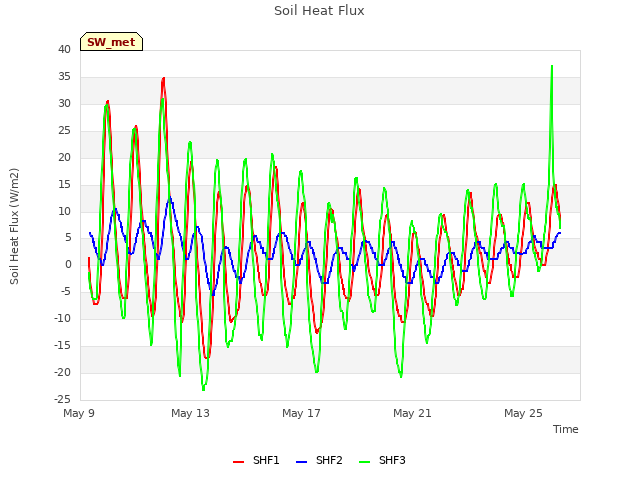
Task: Click the SW_met annotation label
Action: [x=111, y=42]
